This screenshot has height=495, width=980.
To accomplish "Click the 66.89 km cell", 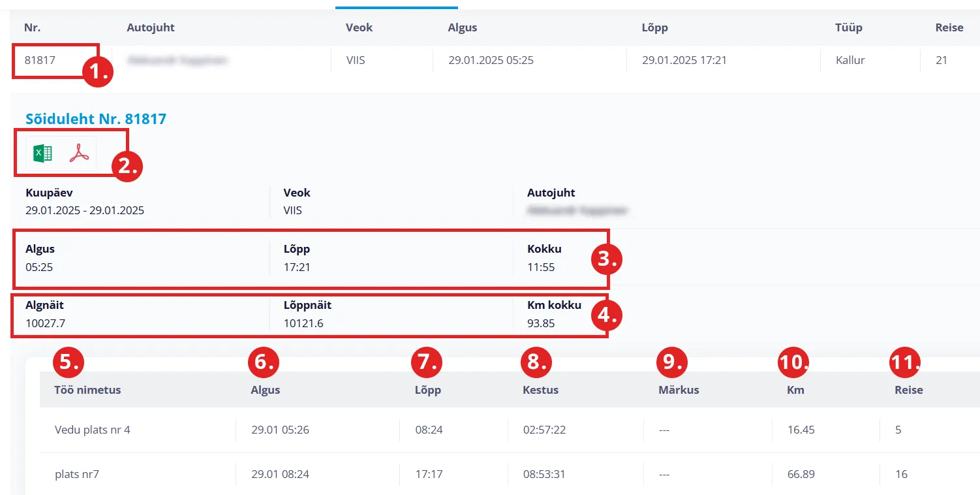I will tap(801, 474).
